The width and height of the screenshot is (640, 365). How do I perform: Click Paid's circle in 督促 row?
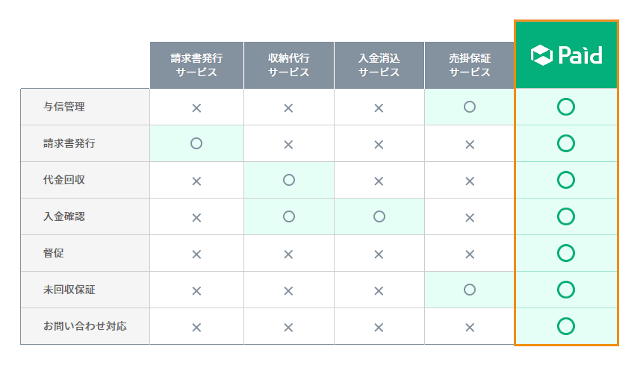tap(566, 253)
